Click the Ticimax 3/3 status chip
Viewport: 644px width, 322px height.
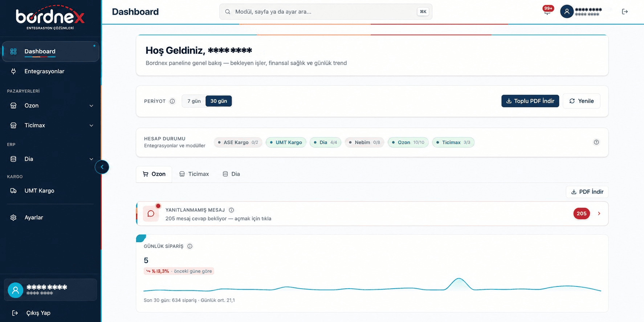(453, 142)
